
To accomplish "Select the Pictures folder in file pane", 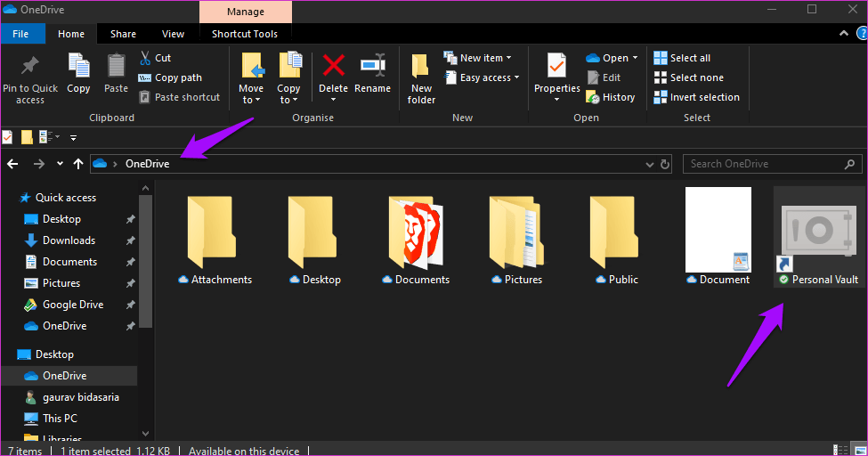I will click(x=516, y=239).
